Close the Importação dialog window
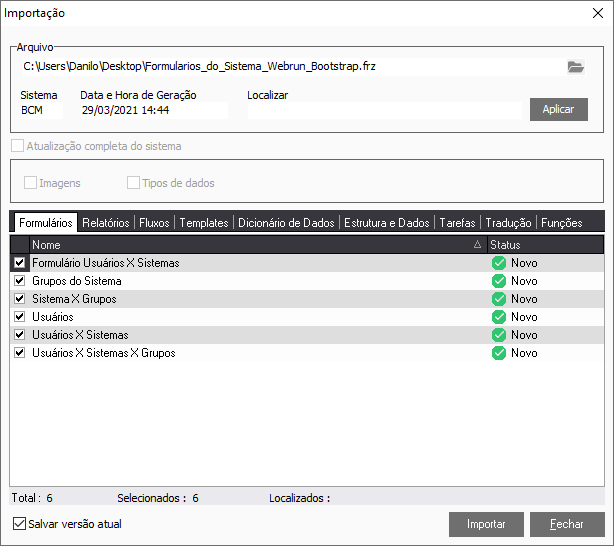The width and height of the screenshot is (614, 546). click(x=598, y=13)
